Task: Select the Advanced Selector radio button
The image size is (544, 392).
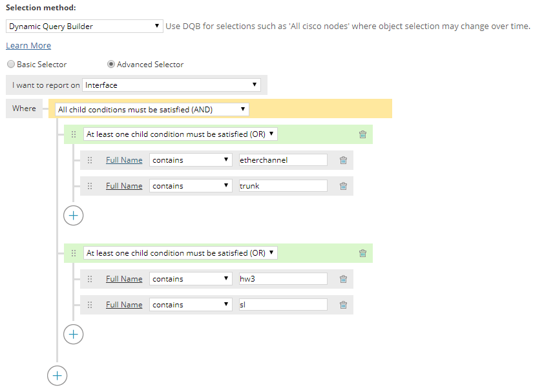Action: pos(111,65)
